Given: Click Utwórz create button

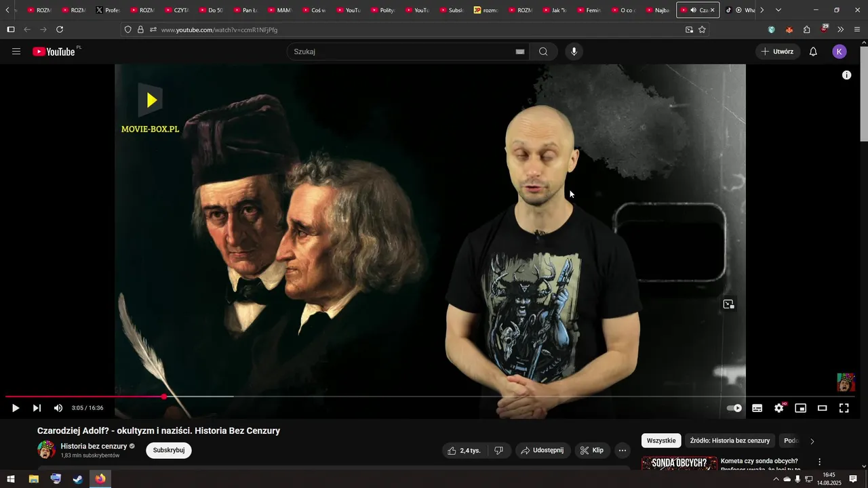Looking at the screenshot, I should point(777,52).
